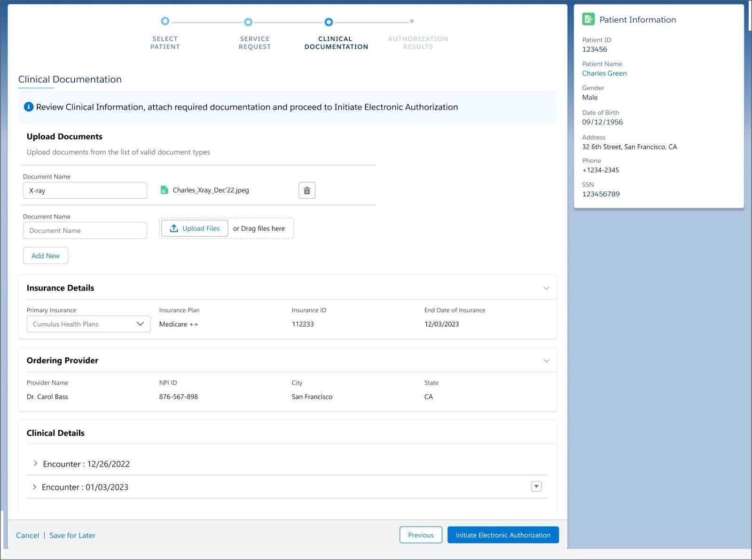Expand Encounter 12/26/2022

[x=35, y=464]
